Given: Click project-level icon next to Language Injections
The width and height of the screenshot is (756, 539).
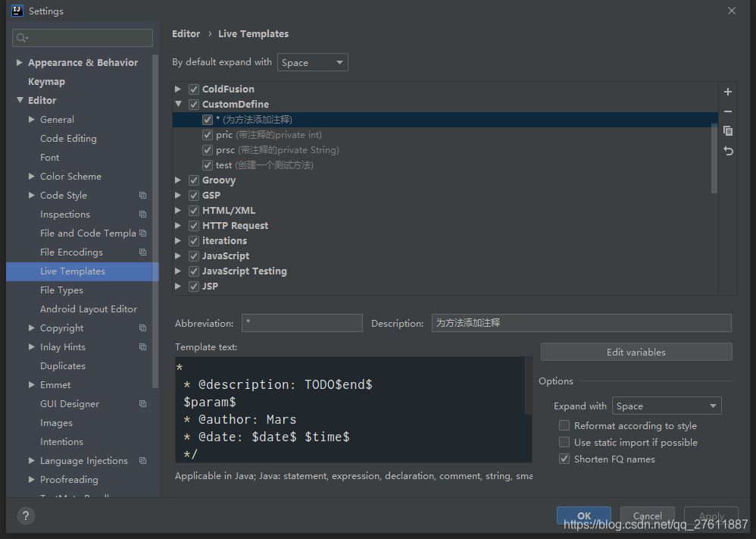Looking at the screenshot, I should click(142, 461).
